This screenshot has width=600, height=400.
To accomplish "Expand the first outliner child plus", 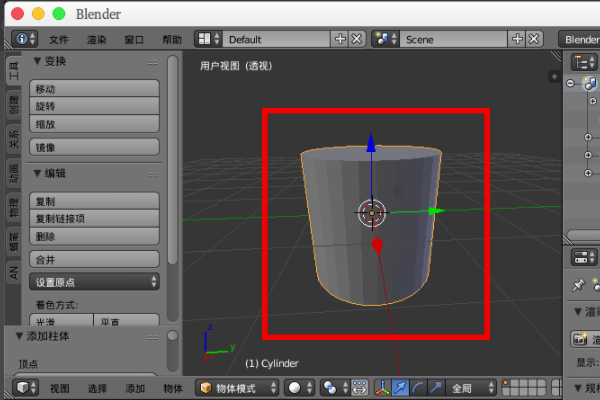I will [593, 101].
